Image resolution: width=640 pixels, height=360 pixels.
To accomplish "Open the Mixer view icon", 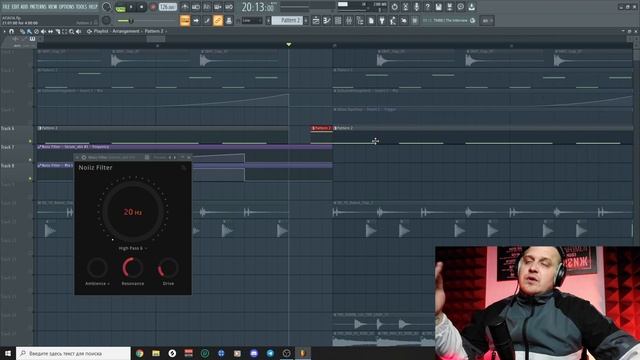I will click(x=349, y=20).
